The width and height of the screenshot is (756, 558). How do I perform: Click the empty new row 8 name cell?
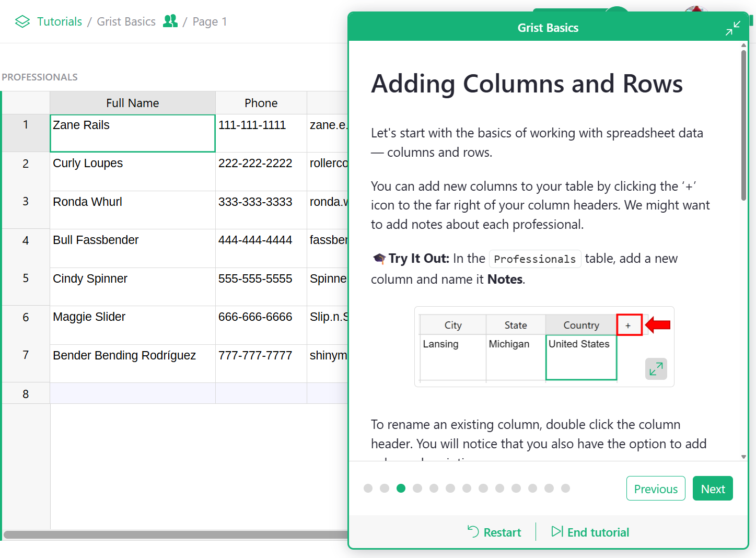click(132, 393)
